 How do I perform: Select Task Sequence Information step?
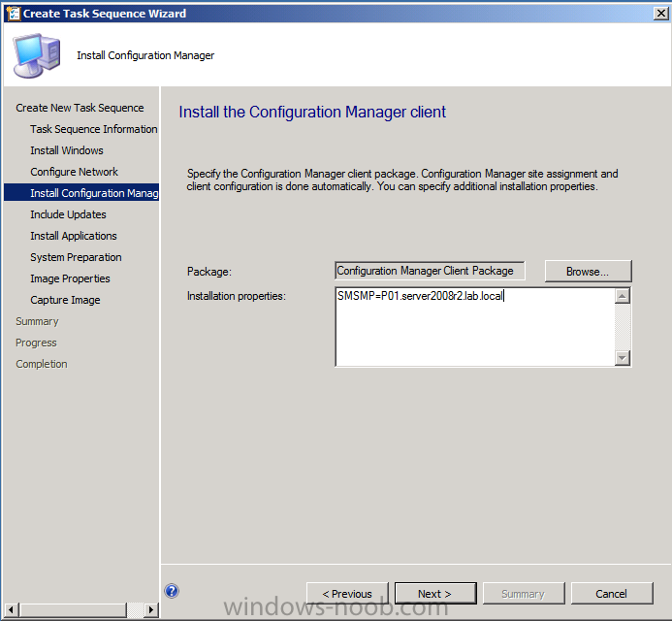(x=93, y=129)
